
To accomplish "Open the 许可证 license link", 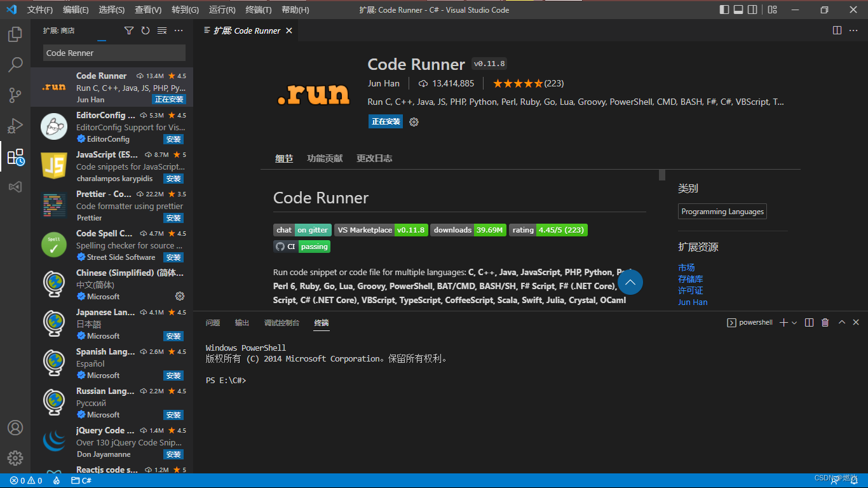I will click(x=691, y=290).
